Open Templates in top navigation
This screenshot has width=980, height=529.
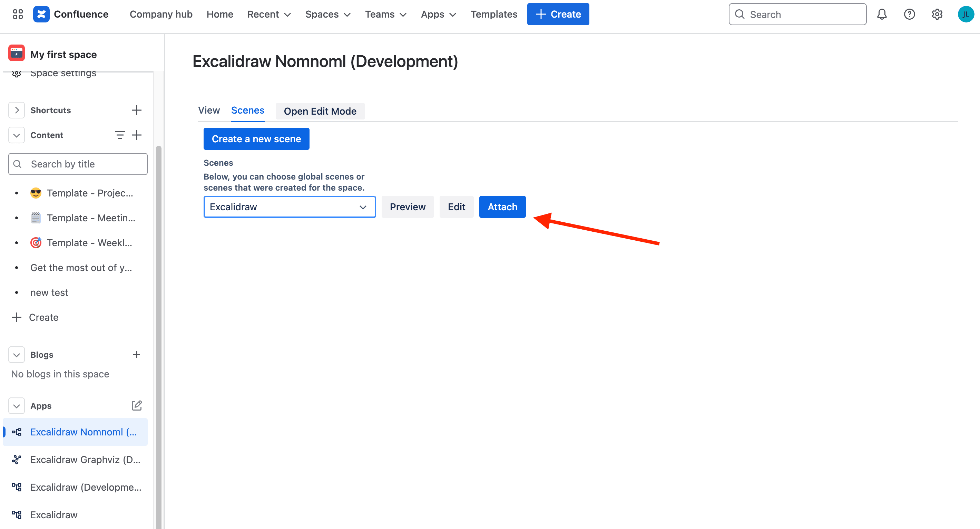(494, 14)
